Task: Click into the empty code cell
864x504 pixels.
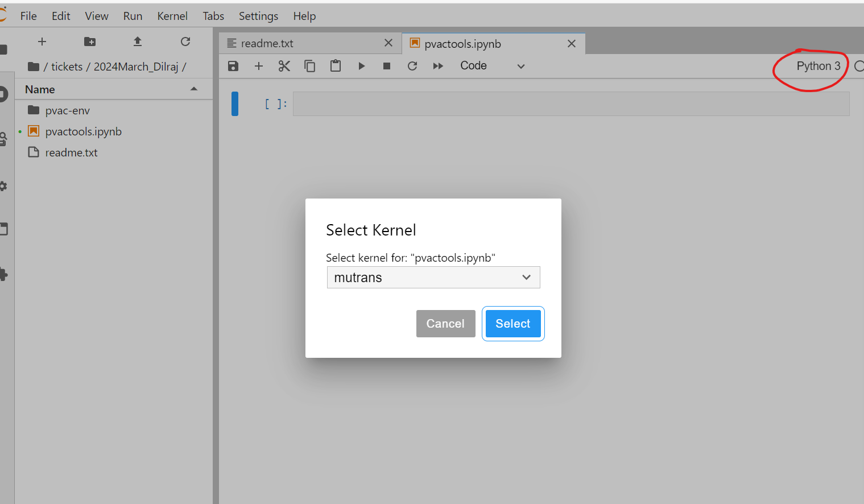Action: pos(571,104)
